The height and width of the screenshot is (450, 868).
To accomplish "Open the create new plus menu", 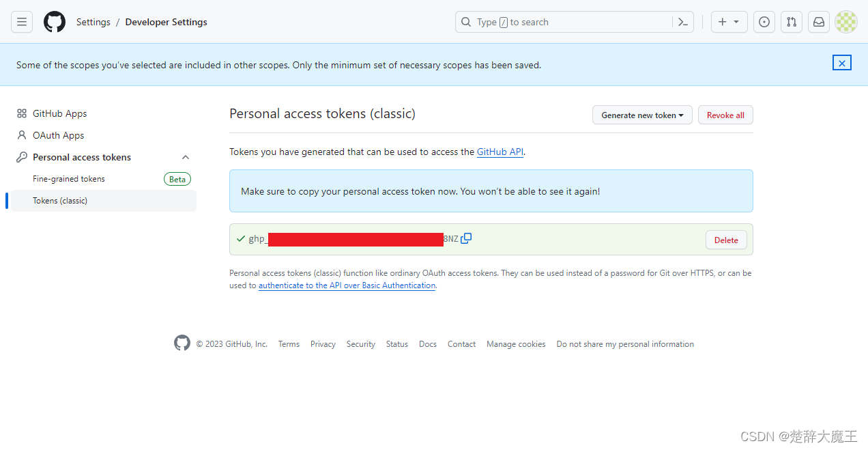I will [x=729, y=22].
